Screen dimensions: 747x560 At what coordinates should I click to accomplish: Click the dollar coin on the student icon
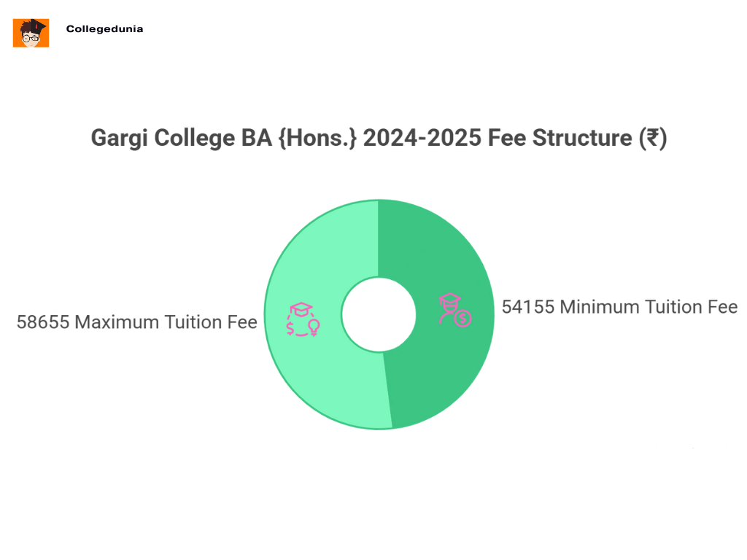pyautogui.click(x=463, y=318)
